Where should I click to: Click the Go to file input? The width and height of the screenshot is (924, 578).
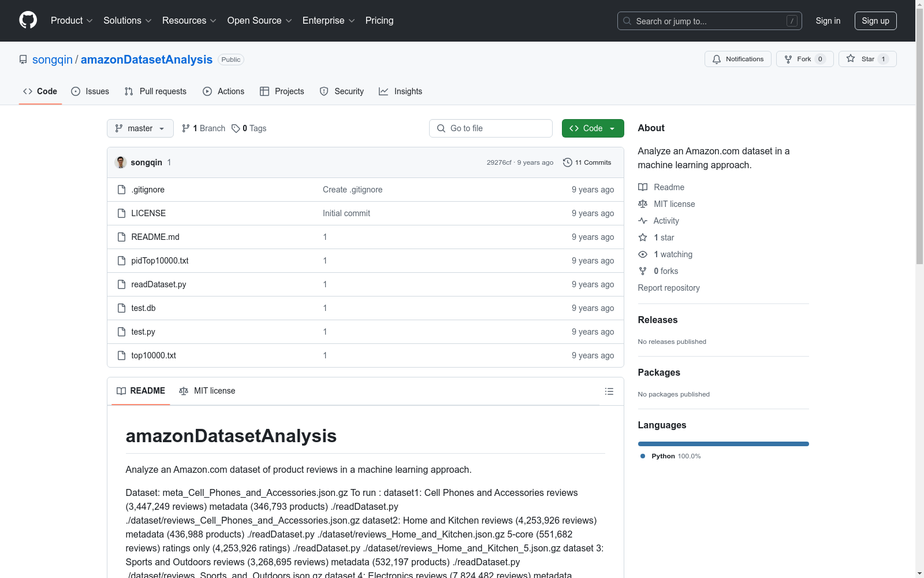point(491,128)
